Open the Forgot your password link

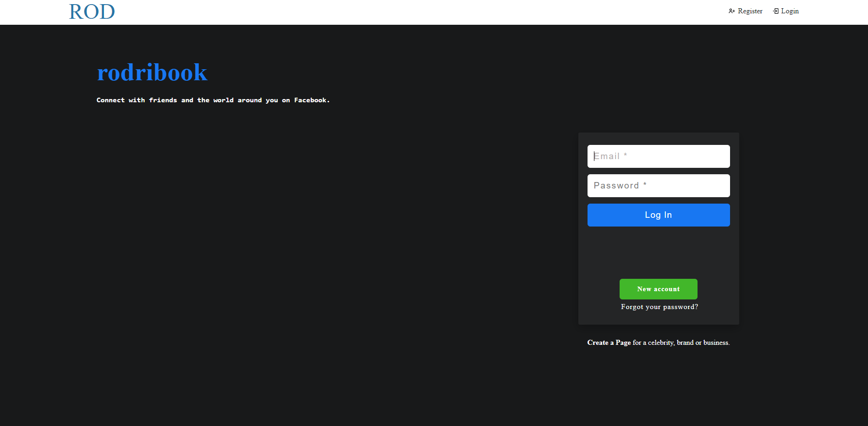pyautogui.click(x=659, y=307)
